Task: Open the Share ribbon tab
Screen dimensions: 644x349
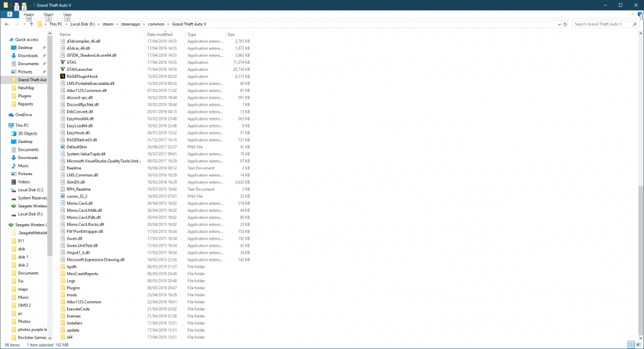Action: tap(48, 14)
